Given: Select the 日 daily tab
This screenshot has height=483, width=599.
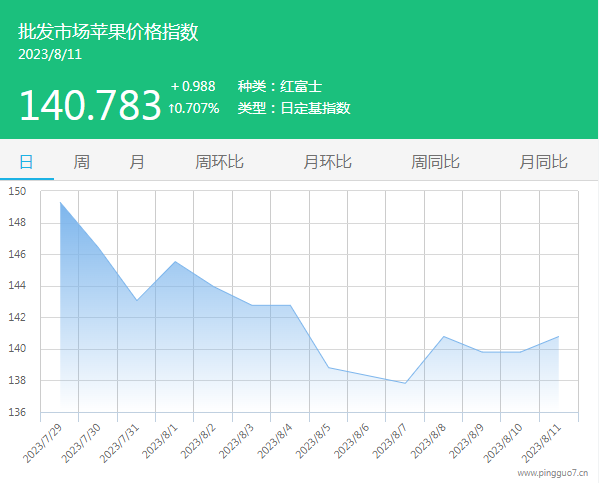Looking at the screenshot, I should [26, 162].
